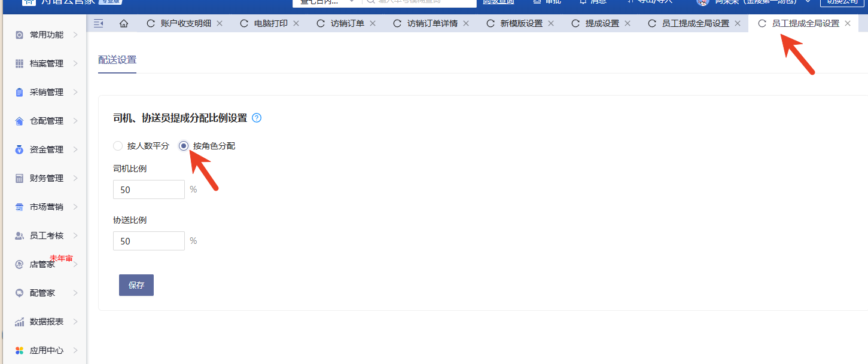Select the 配送设置 section tab
Viewport: 868px width, 364px height.
tap(117, 60)
